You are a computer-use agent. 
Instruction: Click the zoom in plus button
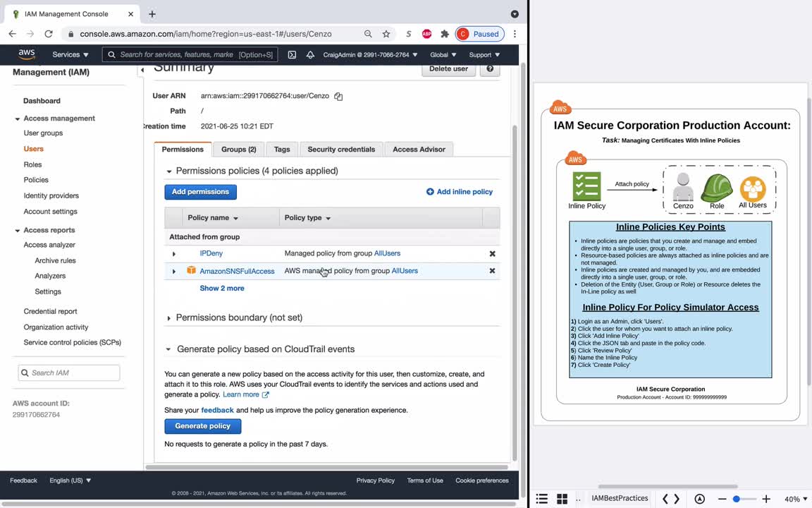click(x=766, y=499)
